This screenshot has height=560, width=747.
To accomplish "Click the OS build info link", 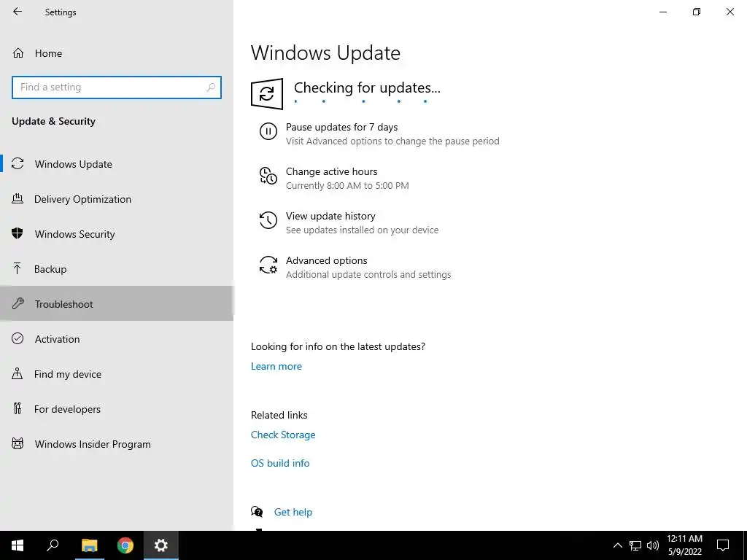I will point(280,463).
